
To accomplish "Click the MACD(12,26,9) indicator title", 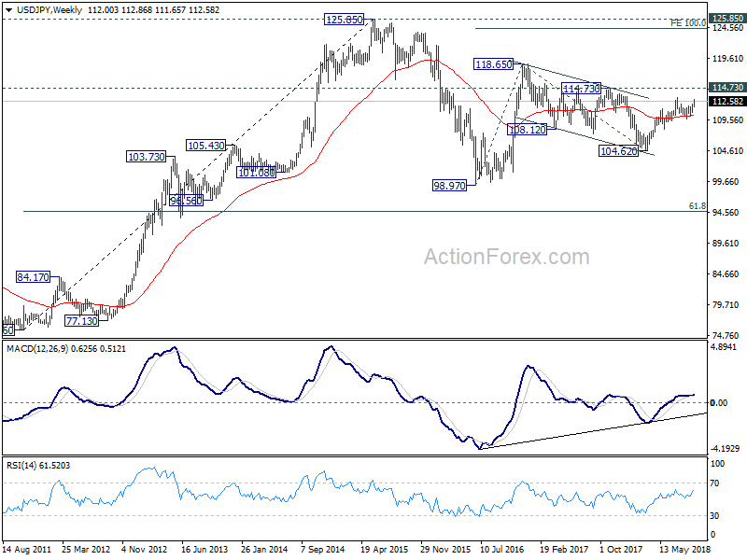I will pos(38,349).
